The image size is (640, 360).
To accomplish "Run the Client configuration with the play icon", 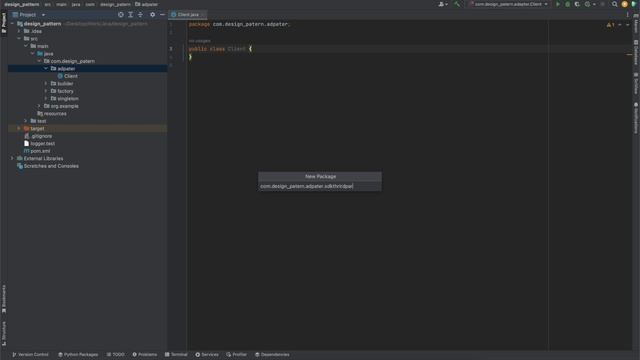I will point(558,4).
